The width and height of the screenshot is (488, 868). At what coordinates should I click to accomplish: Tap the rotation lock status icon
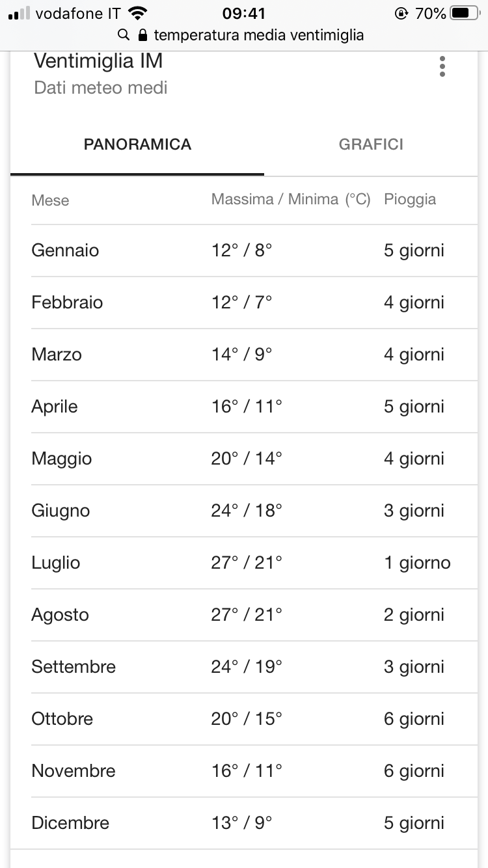(x=401, y=13)
